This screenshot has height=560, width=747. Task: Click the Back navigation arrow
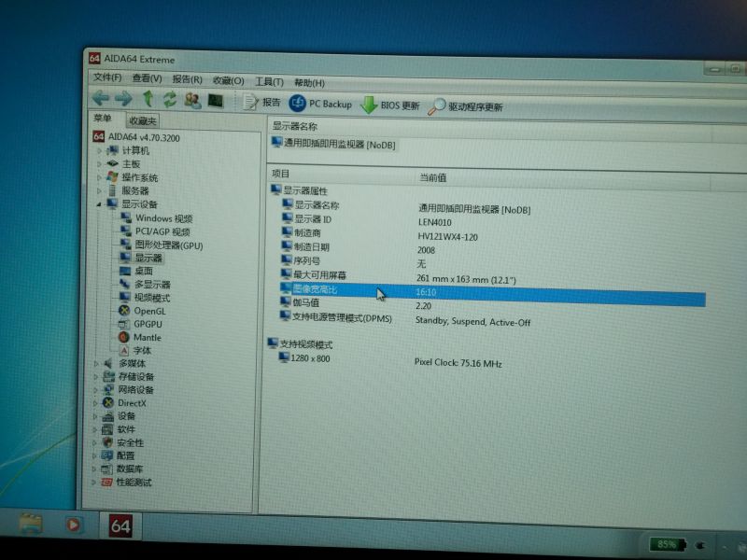(101, 99)
